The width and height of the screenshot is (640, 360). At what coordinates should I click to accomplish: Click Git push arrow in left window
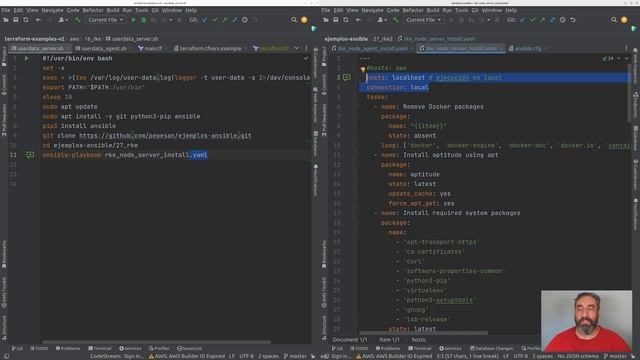coord(225,20)
